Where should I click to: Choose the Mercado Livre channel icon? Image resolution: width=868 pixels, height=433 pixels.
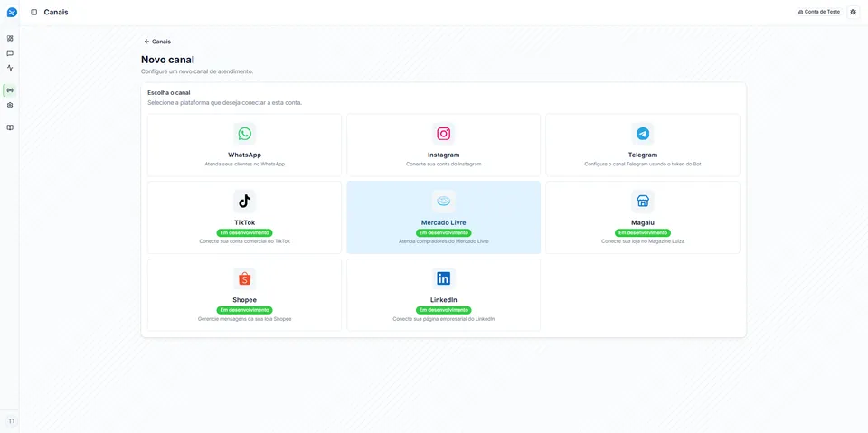pyautogui.click(x=443, y=201)
